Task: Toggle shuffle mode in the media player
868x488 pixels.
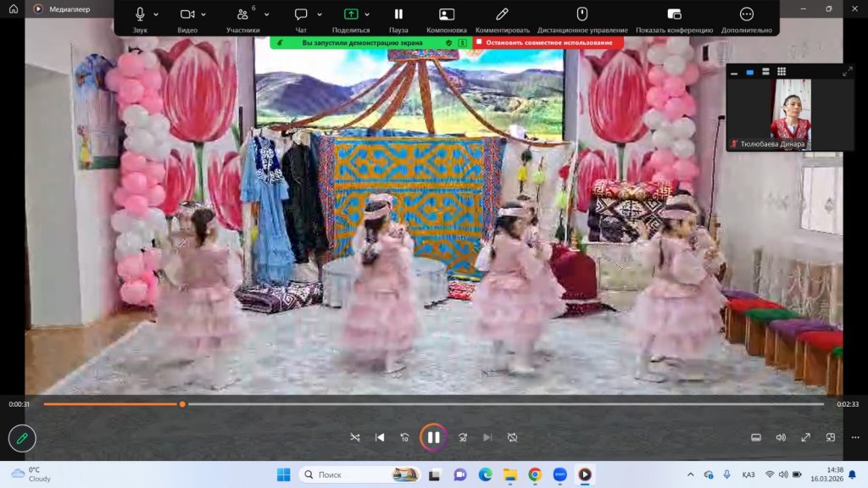Action: click(x=355, y=437)
